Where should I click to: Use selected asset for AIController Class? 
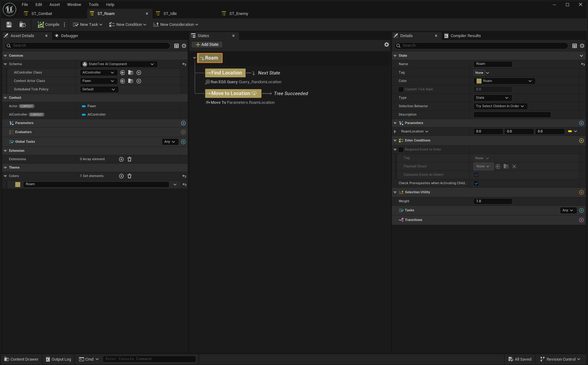[x=123, y=72]
